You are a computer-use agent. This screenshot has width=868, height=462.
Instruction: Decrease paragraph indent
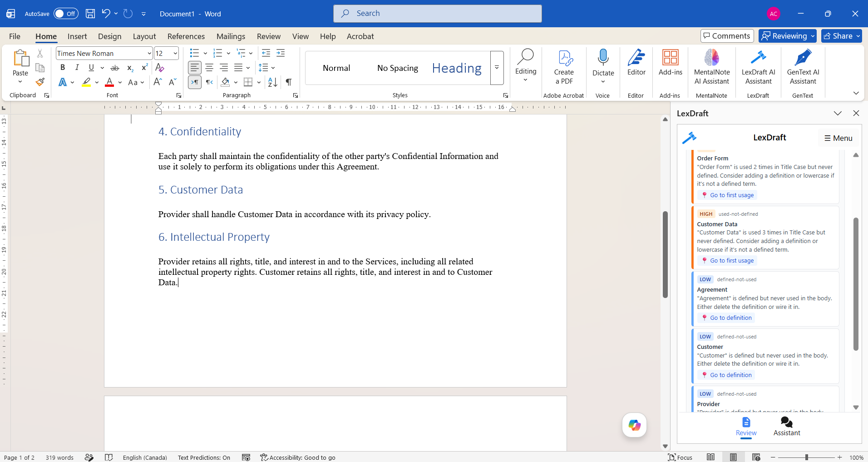pyautogui.click(x=266, y=53)
